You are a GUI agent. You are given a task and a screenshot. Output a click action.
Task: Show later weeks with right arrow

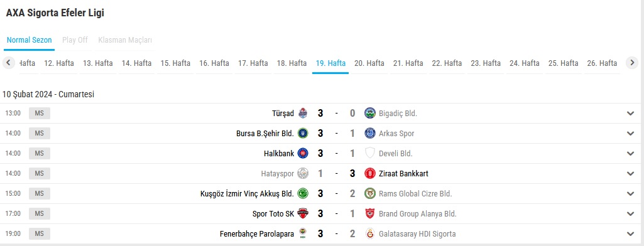coord(632,63)
